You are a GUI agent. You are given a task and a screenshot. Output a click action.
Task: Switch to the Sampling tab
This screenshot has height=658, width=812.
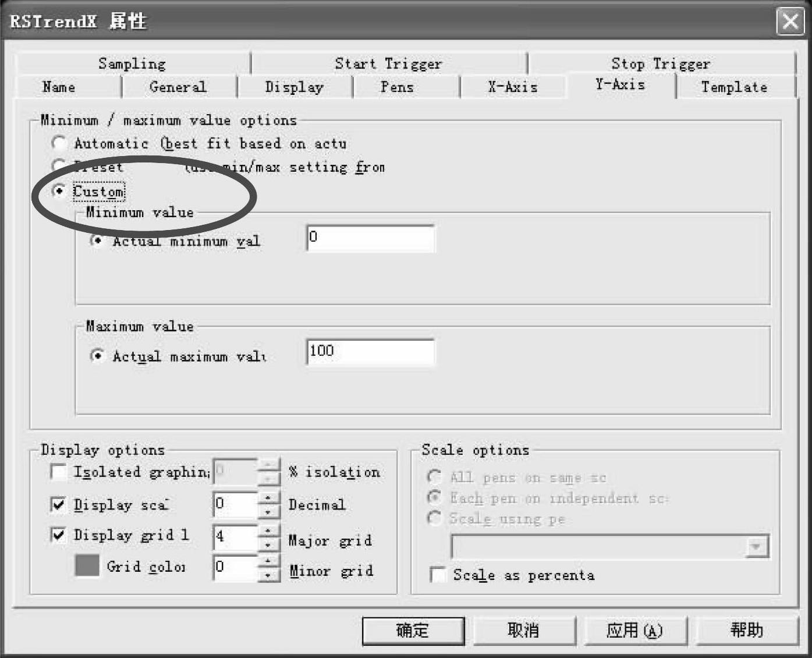pyautogui.click(x=132, y=63)
